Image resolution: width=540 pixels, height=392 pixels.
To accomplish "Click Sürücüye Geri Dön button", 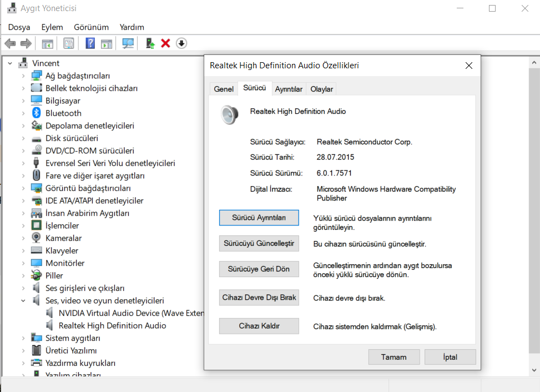I will click(259, 269).
